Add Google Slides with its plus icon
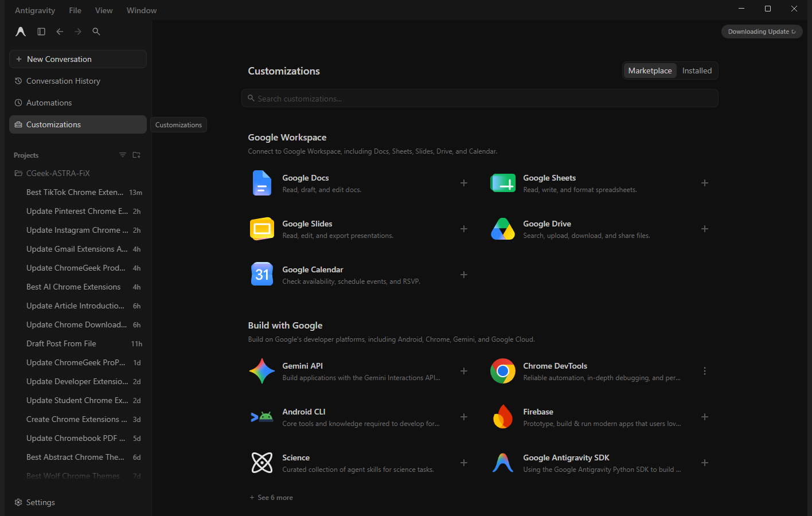This screenshot has width=812, height=516. (x=464, y=229)
